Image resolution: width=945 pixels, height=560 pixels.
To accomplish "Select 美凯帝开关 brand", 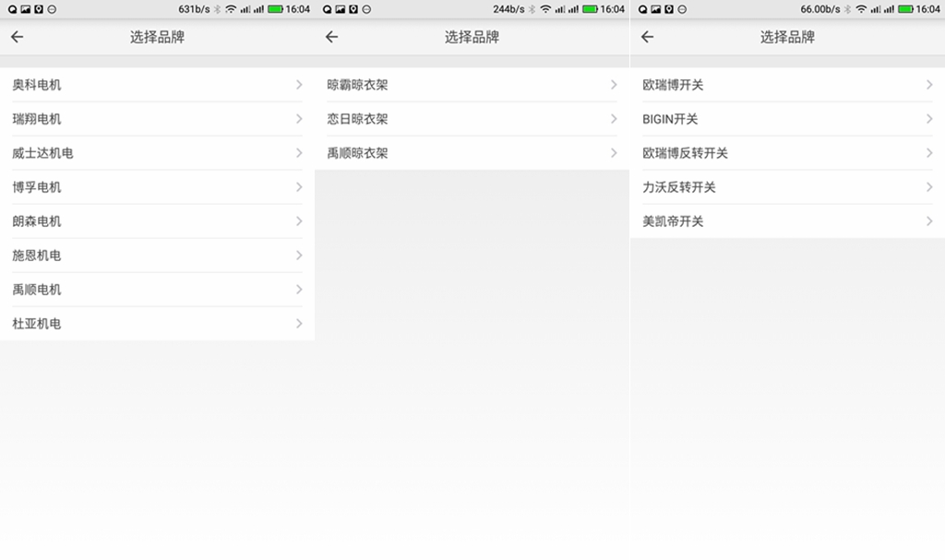I will [x=788, y=221].
